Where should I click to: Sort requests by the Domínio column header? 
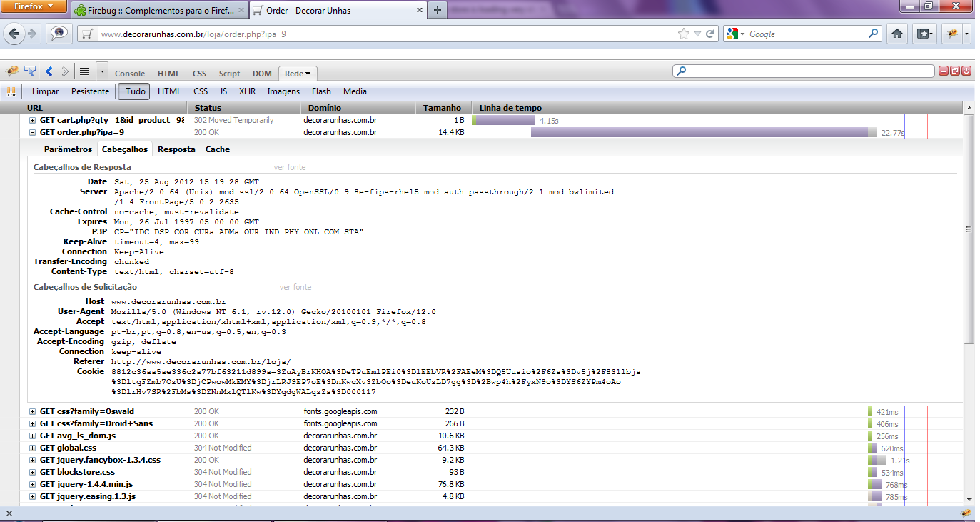358,108
